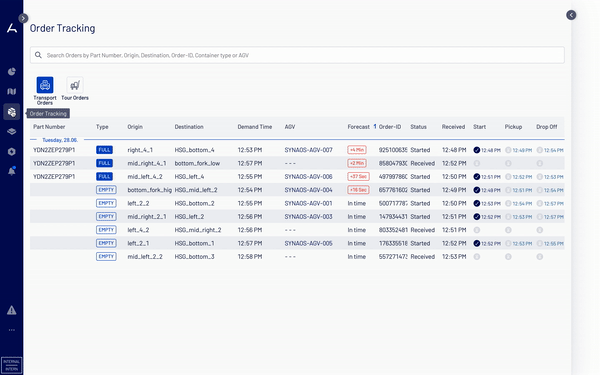Image resolution: width=600 pixels, height=375 pixels.
Task: Sort by Demand Time column header
Action: (x=255, y=127)
